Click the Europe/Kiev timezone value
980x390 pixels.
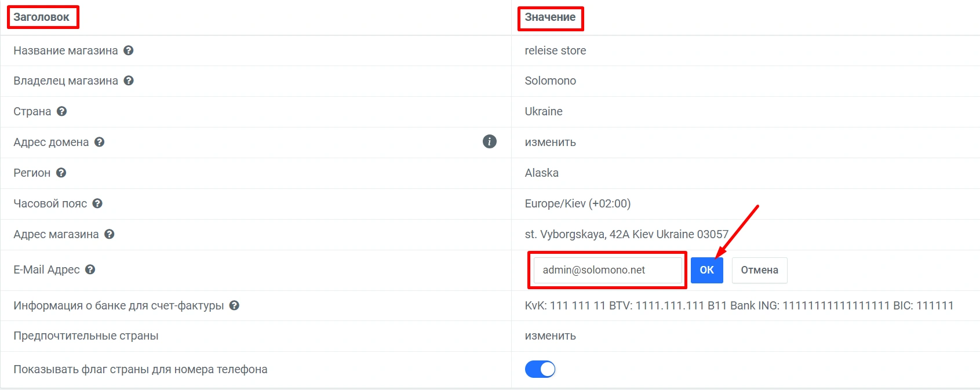click(577, 203)
